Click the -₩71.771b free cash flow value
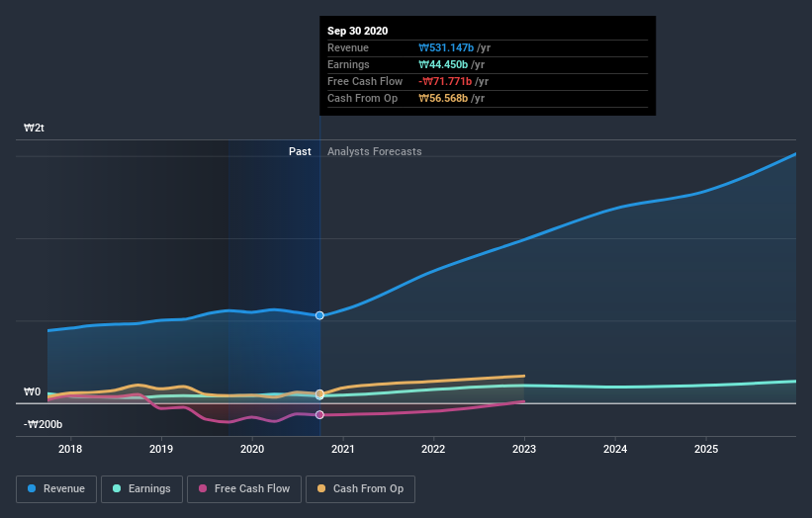812x518 pixels. click(445, 81)
